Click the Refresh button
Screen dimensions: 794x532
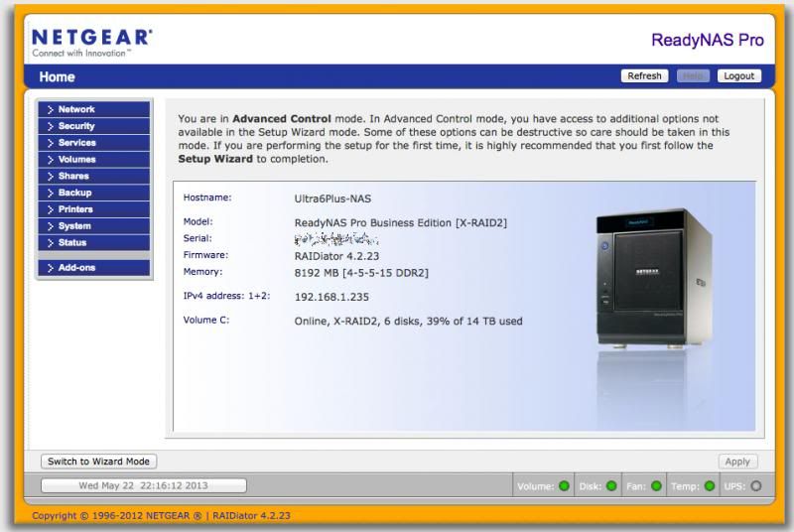[x=644, y=75]
